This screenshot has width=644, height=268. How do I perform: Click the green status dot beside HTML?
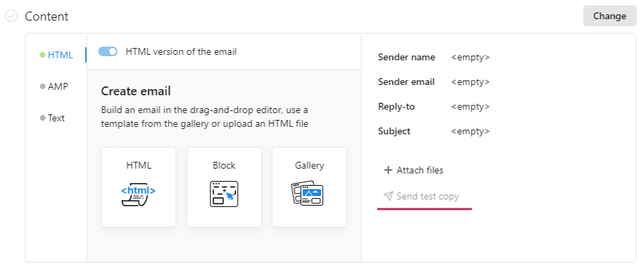(43, 55)
